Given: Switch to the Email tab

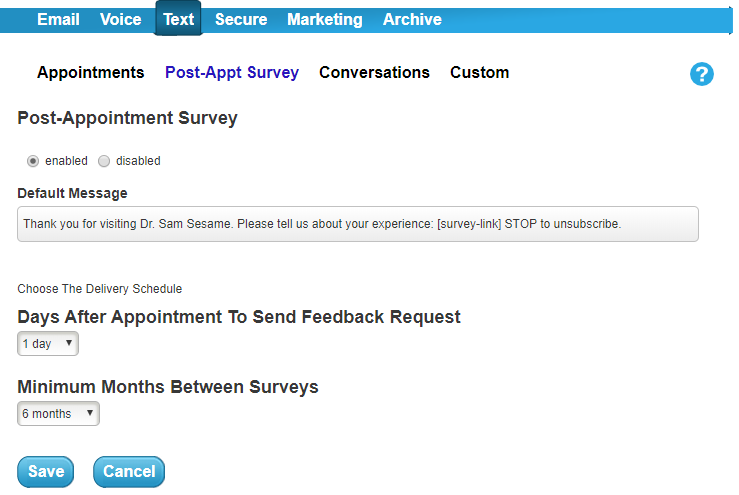Looking at the screenshot, I should click(x=58, y=19).
